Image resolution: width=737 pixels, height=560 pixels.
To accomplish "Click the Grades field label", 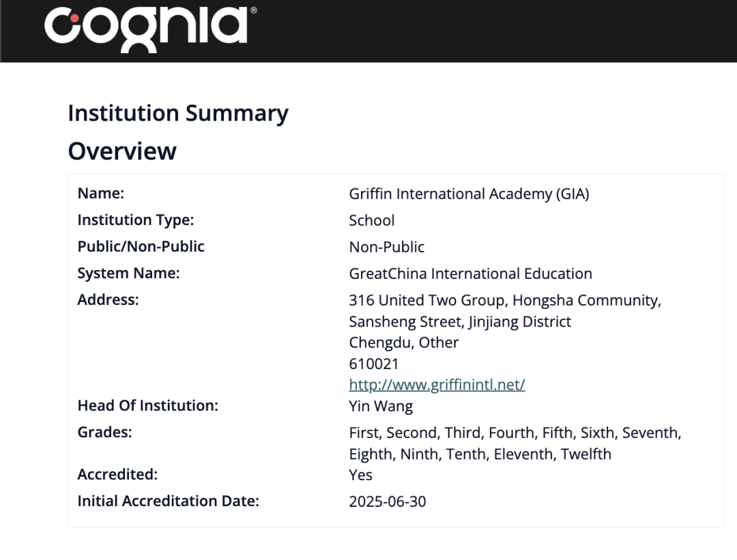I will tap(104, 432).
